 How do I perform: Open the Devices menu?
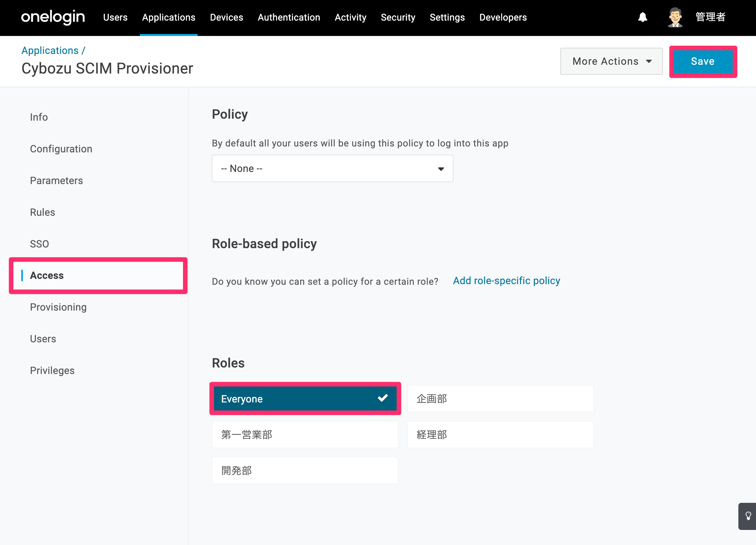[227, 17]
